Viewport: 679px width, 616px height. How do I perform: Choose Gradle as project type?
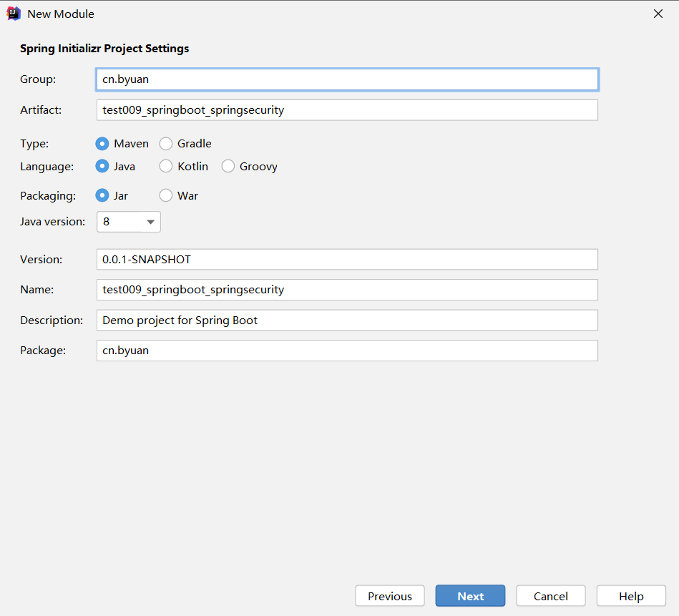click(x=166, y=144)
